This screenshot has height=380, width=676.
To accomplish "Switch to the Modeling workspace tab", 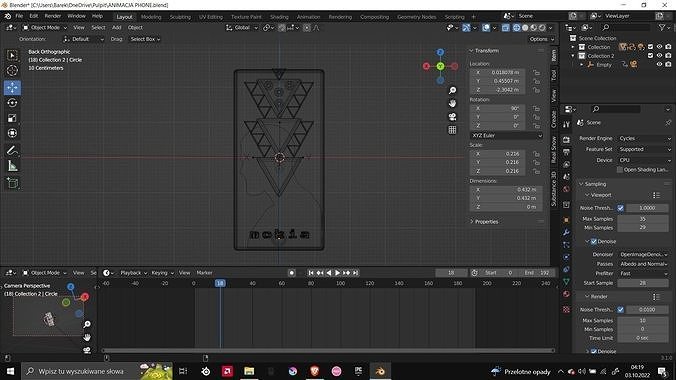I will pos(151,17).
